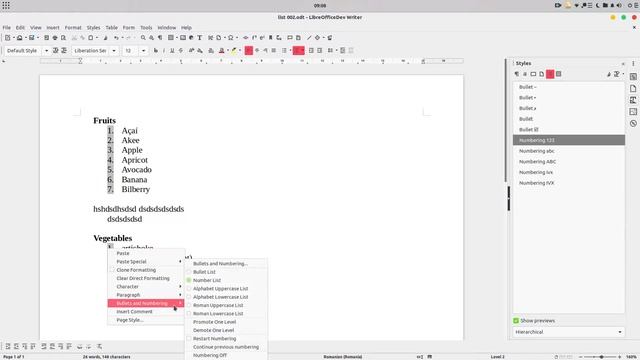Screen dimensions: 640x360
Task: Click the Export as PDF icon
Action: click(46, 38)
